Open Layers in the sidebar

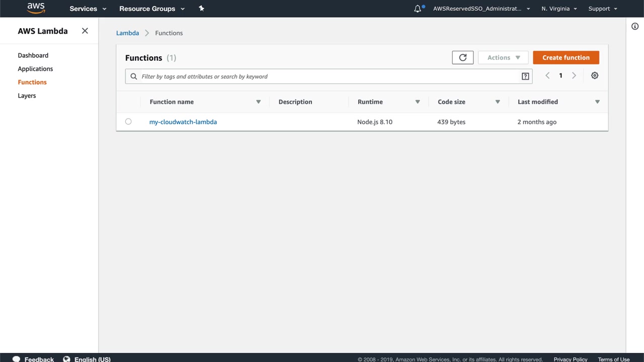pos(27,96)
